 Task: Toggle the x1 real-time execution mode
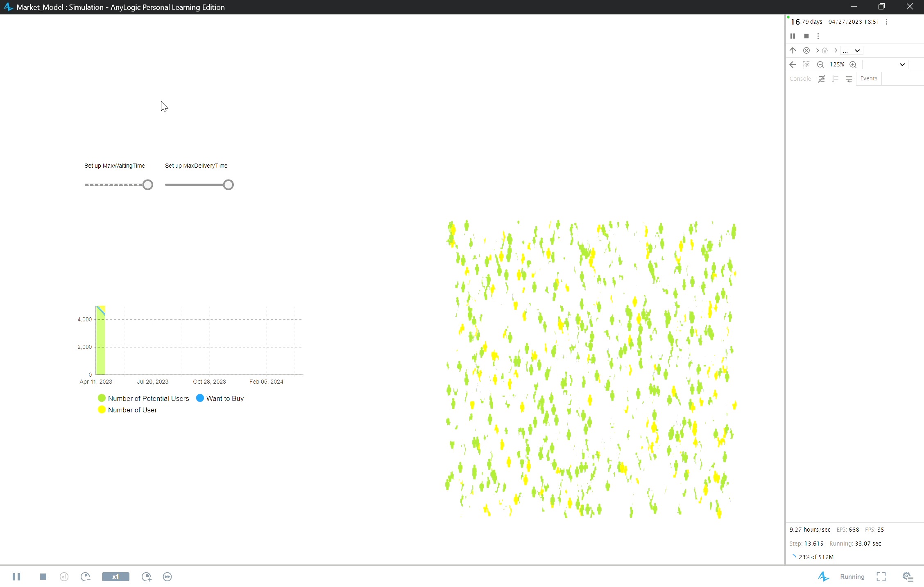coord(115,577)
